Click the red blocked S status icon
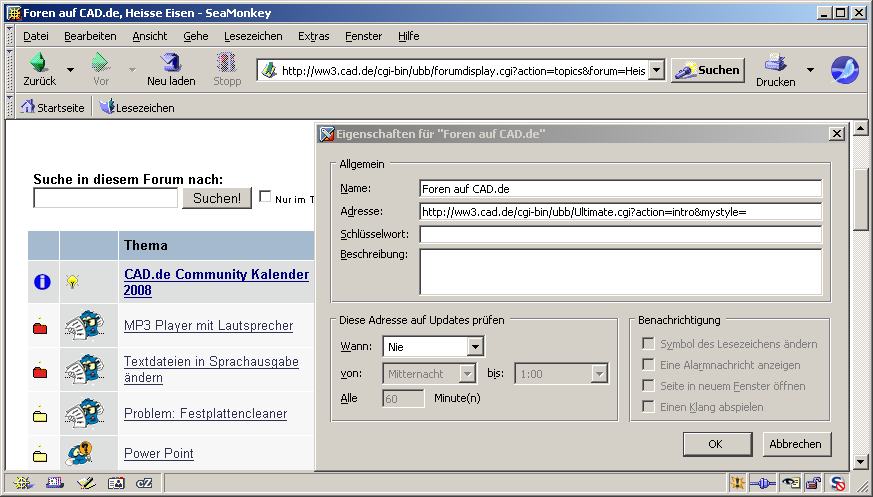The image size is (873, 497). point(837,483)
